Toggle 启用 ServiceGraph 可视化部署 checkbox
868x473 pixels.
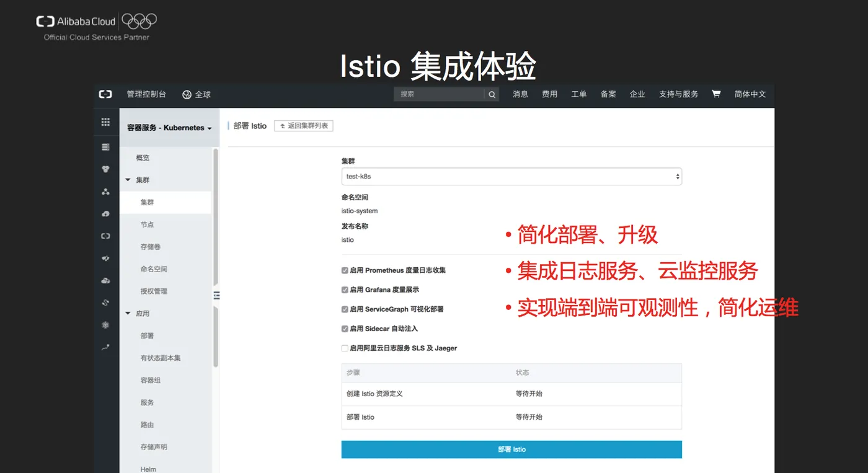coord(345,309)
